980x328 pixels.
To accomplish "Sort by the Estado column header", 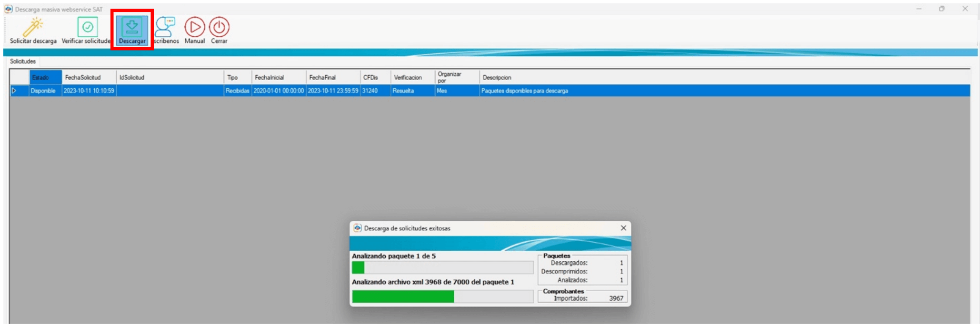I will click(45, 77).
